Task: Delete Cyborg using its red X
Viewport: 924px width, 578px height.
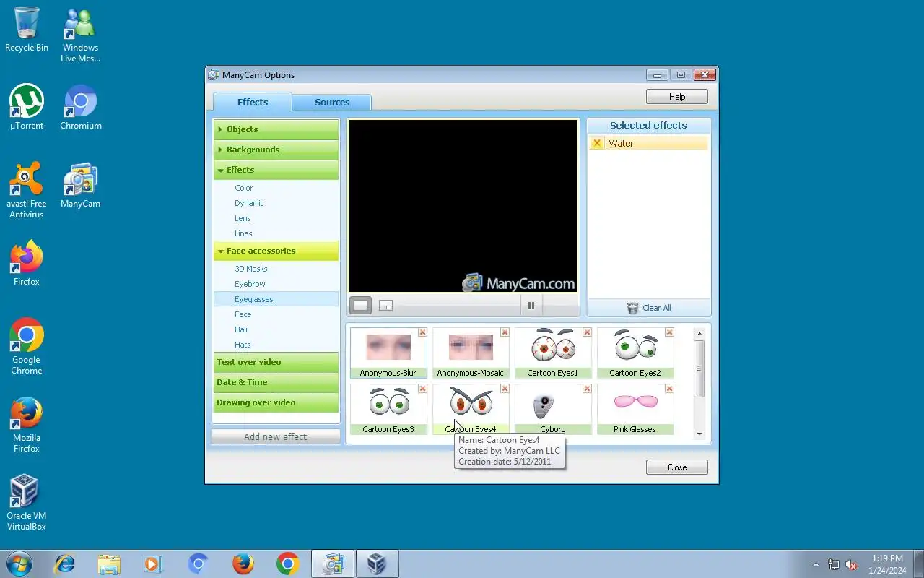Action: pyautogui.click(x=587, y=389)
